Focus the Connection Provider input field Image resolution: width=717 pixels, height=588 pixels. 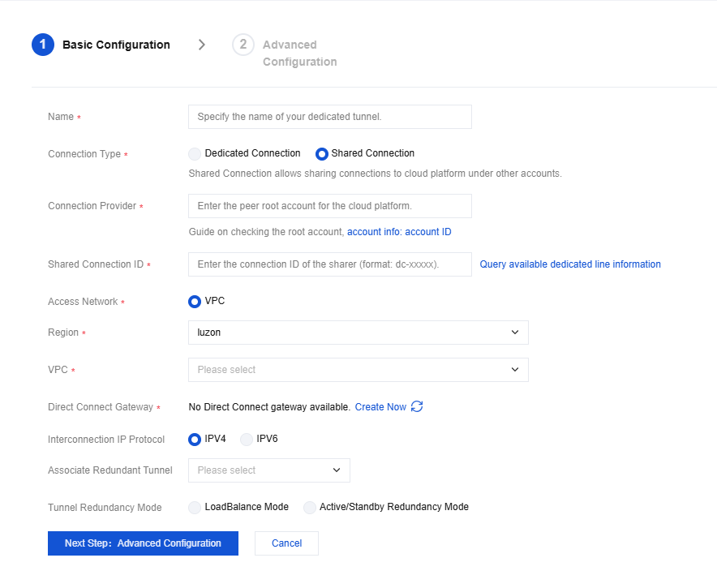tap(329, 206)
